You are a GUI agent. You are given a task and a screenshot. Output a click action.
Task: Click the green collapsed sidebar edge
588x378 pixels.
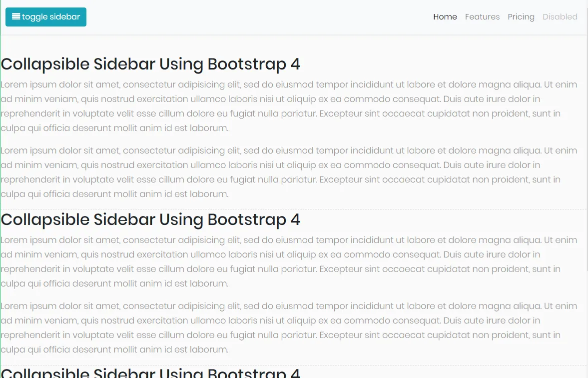pos(0,200)
